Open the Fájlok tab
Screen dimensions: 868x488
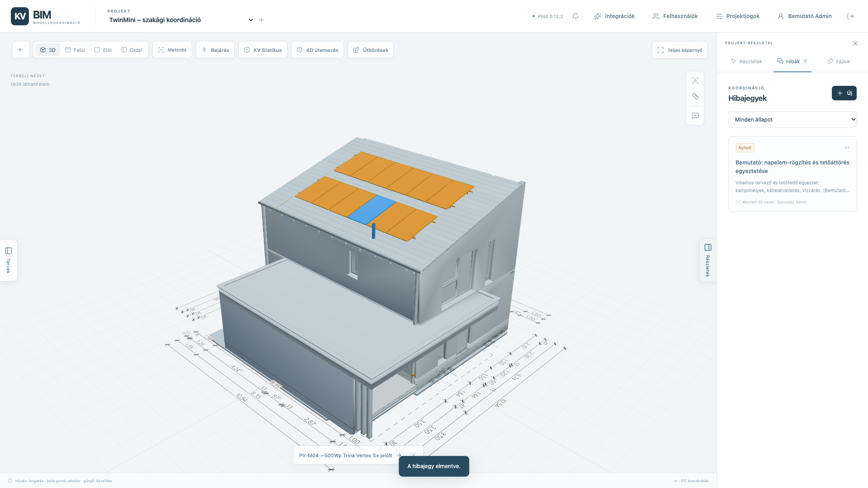click(x=839, y=61)
